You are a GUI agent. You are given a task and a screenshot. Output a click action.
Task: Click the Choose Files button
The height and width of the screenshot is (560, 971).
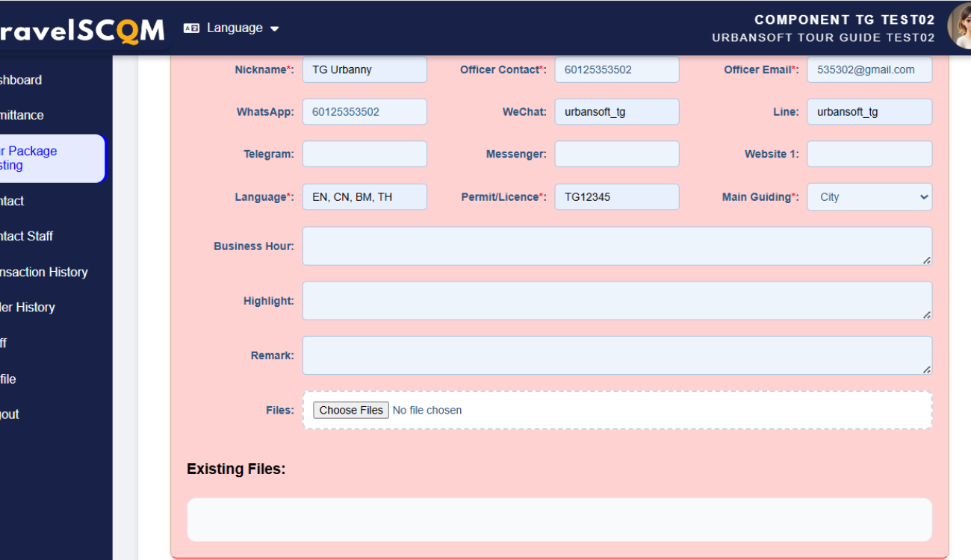[351, 410]
